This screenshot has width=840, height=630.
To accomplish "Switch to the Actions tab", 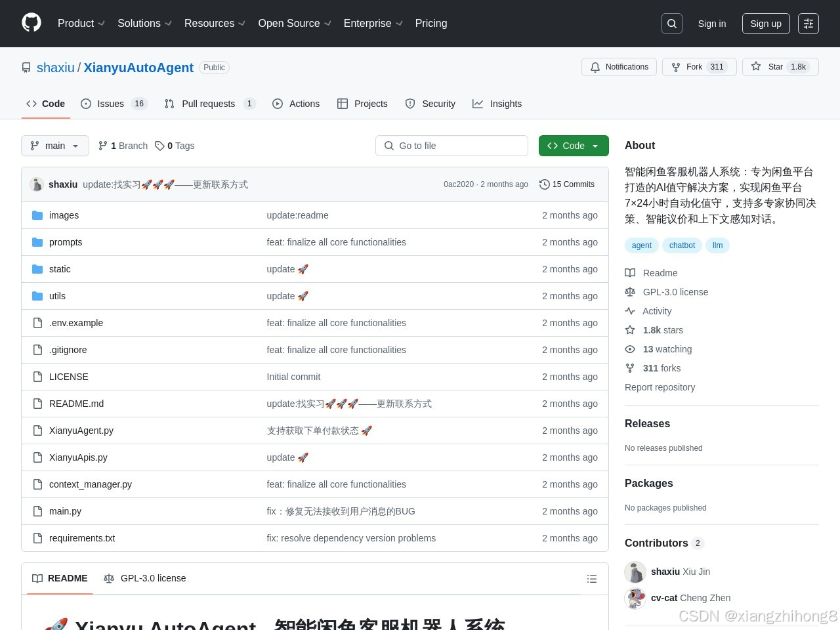I will pyautogui.click(x=296, y=104).
